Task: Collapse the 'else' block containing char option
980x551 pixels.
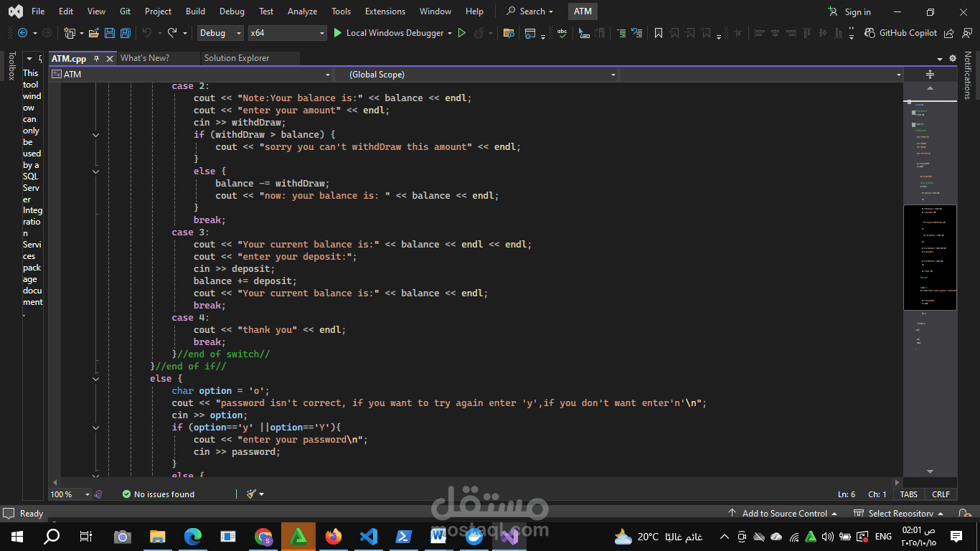Action: click(x=95, y=379)
